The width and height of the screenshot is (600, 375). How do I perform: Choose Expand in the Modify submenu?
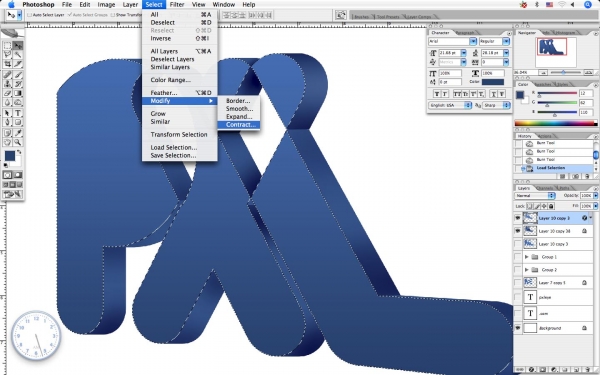(239, 117)
